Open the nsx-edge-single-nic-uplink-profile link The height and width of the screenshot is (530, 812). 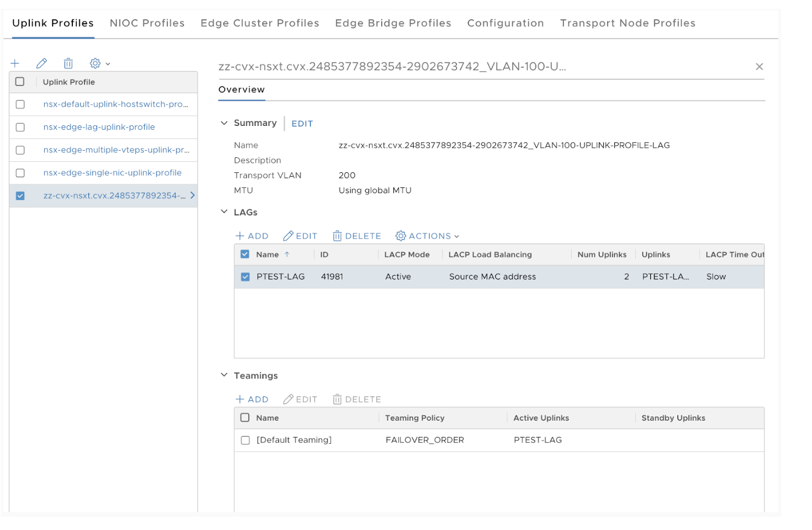coord(112,173)
